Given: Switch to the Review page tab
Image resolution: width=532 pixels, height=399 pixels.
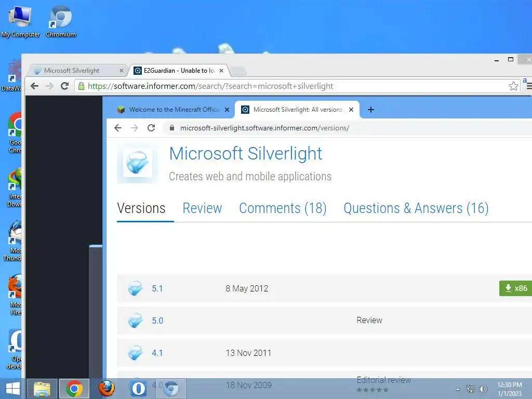Looking at the screenshot, I should tap(202, 208).
